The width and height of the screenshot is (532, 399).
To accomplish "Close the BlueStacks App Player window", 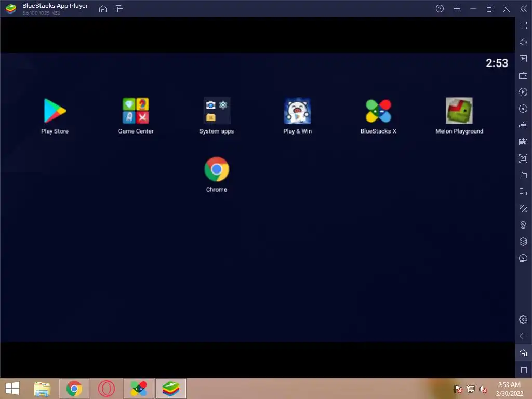I will point(506,9).
